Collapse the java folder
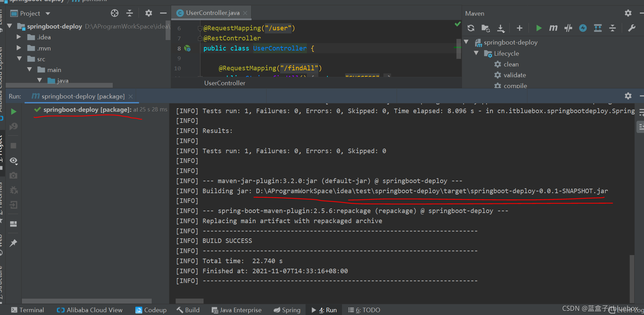This screenshot has height=315, width=644. (x=40, y=80)
